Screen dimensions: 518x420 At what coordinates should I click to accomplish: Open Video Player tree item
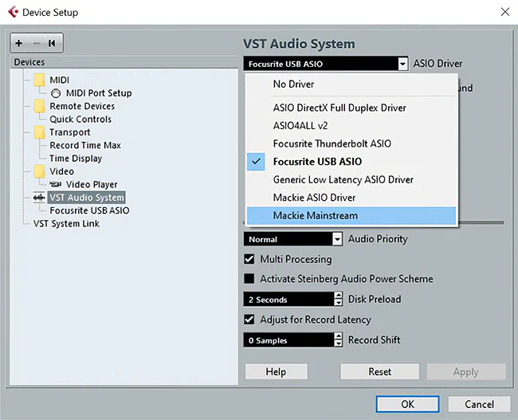pos(92,184)
